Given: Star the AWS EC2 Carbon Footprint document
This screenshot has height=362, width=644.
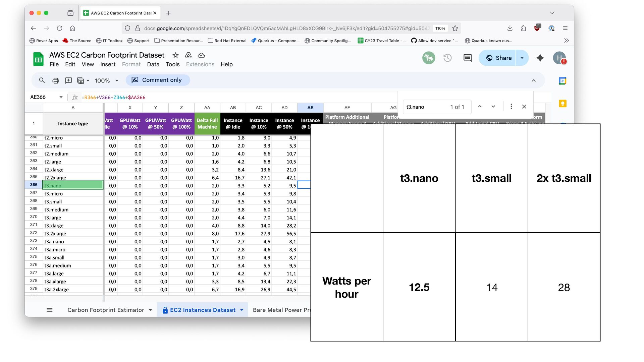Looking at the screenshot, I should point(175,55).
